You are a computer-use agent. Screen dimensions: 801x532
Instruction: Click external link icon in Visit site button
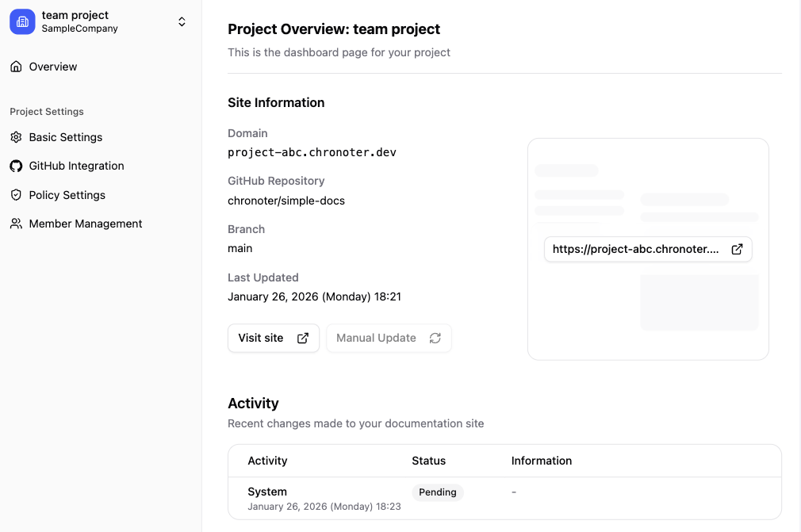tap(303, 338)
